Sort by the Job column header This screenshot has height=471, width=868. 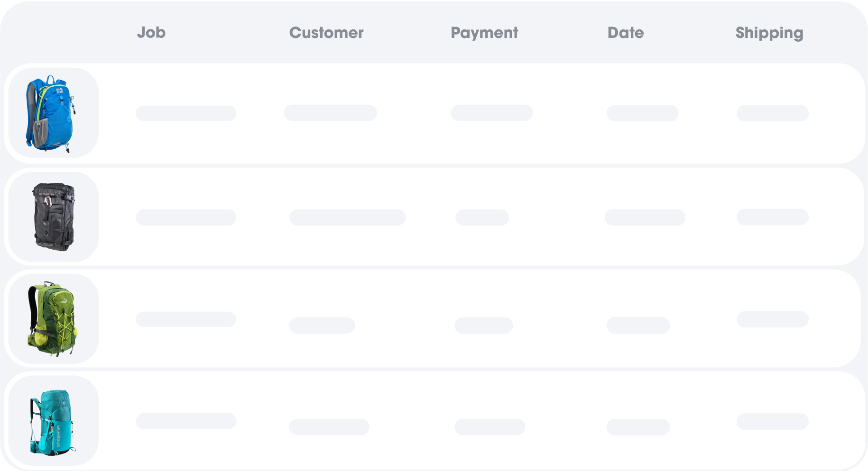coord(151,32)
